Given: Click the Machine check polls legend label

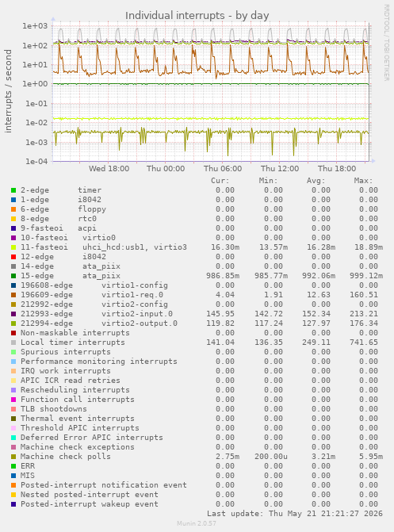Looking at the screenshot, I should point(66,457).
